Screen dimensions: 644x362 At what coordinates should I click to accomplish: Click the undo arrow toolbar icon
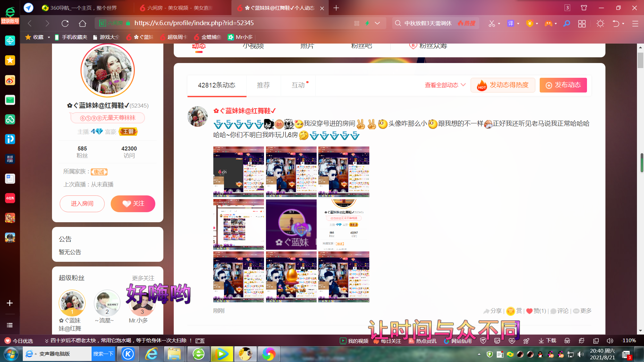[616, 23]
